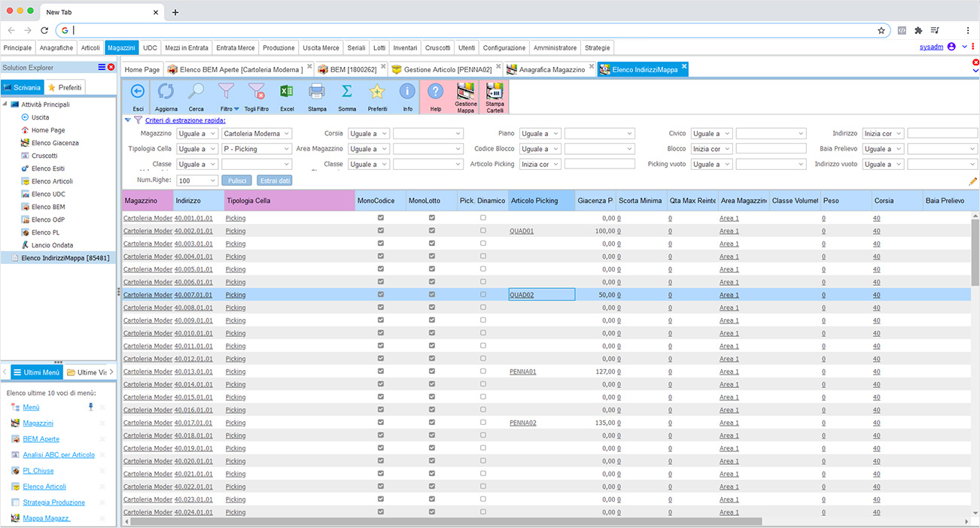Click the Stampa Cartelli icon

(x=495, y=91)
